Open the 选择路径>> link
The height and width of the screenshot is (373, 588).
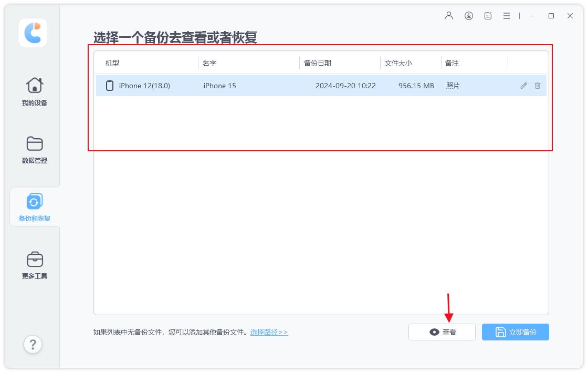click(x=270, y=331)
